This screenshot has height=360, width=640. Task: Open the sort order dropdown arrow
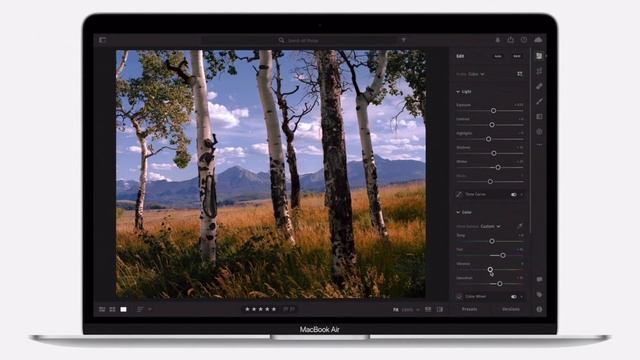click(150, 309)
